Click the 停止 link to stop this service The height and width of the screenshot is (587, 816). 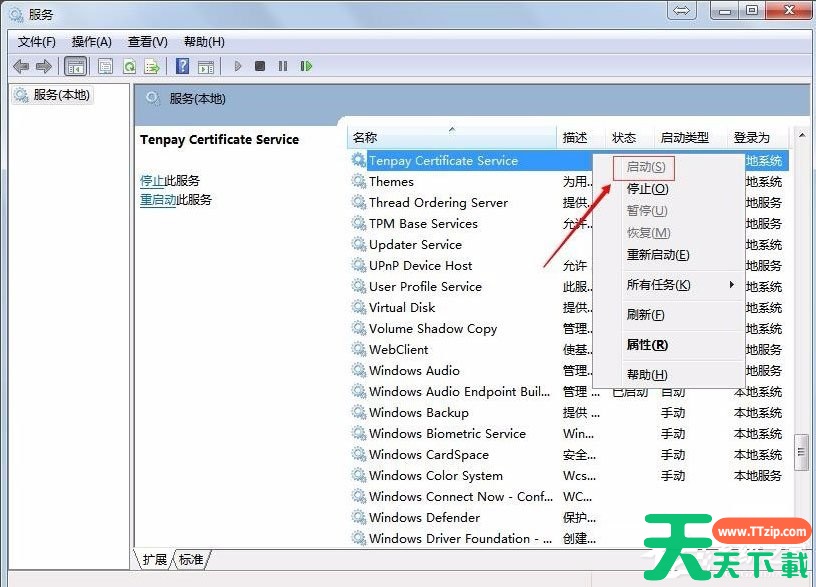pos(151,181)
